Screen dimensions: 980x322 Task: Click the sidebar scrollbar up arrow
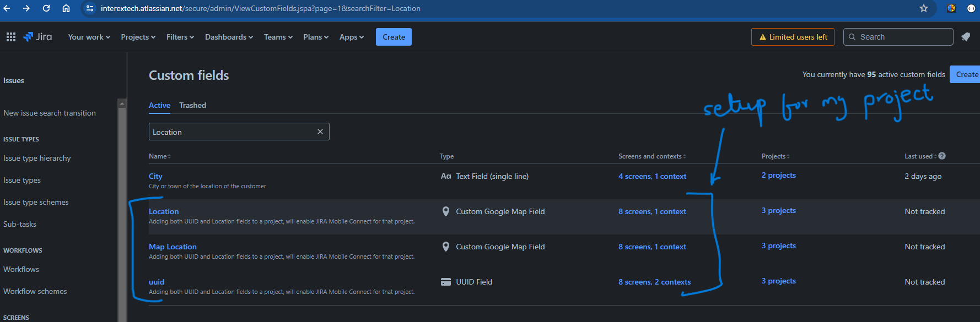[122, 103]
